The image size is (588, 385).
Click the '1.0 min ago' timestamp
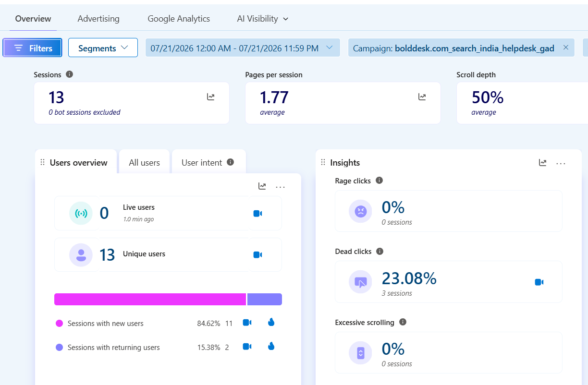pos(138,219)
